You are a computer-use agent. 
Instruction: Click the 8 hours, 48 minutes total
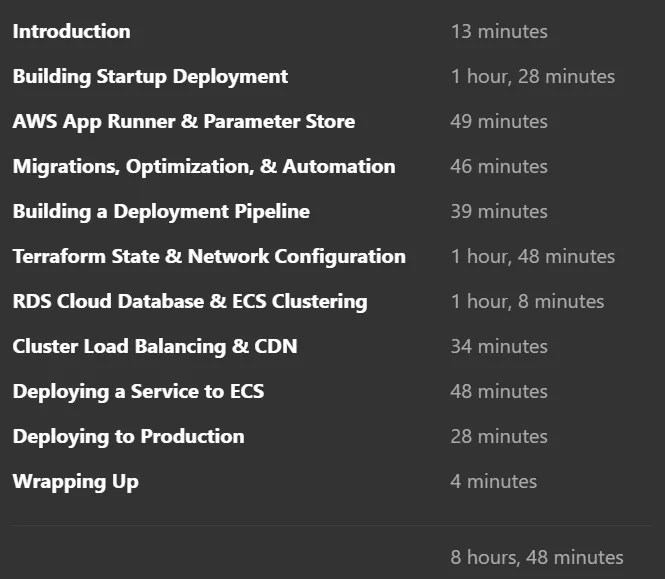coord(537,557)
